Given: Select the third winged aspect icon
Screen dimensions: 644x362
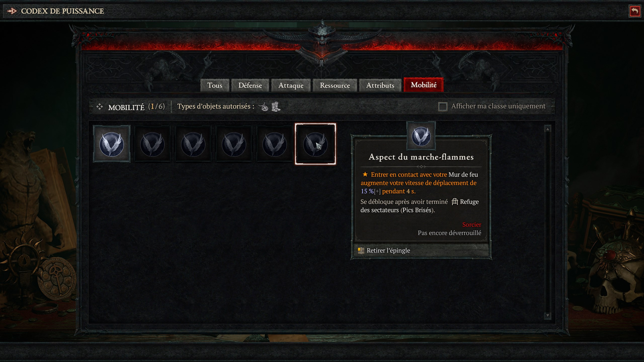Looking at the screenshot, I should pyautogui.click(x=193, y=144).
